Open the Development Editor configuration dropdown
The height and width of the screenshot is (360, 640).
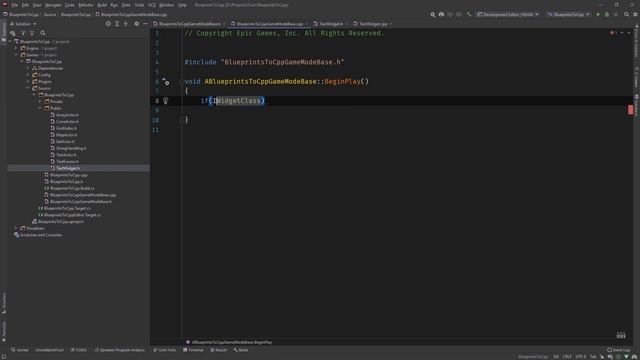[508, 14]
